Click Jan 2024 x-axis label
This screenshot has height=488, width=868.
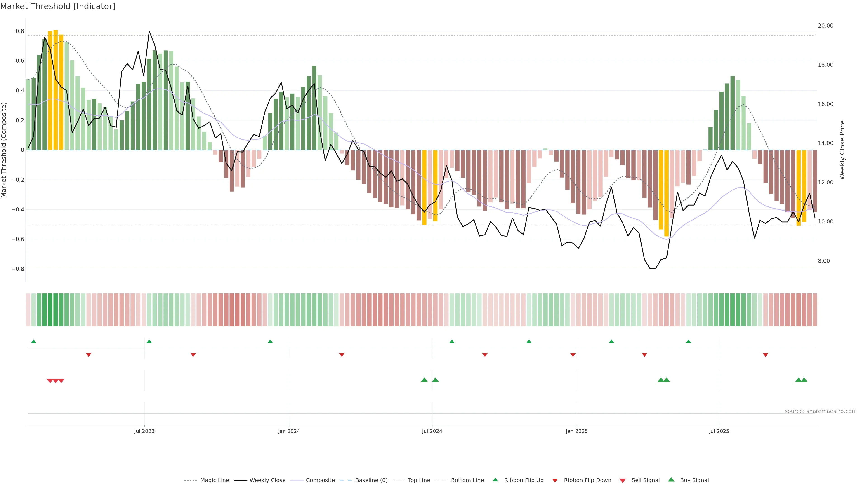(289, 431)
